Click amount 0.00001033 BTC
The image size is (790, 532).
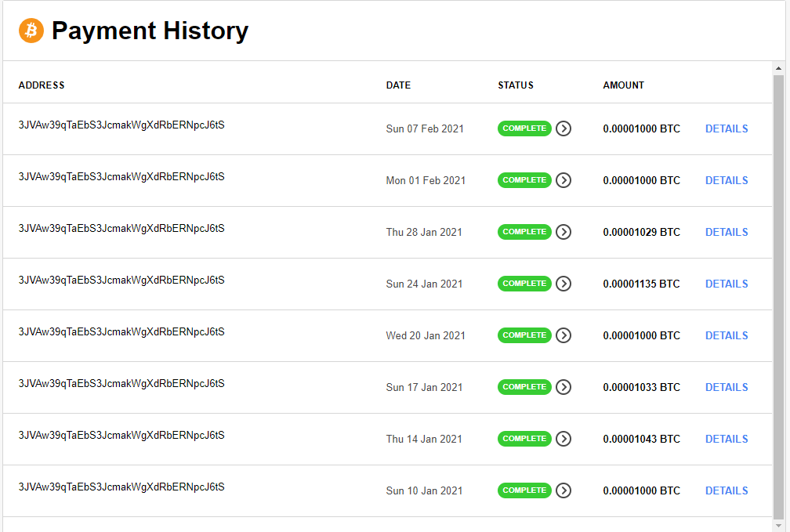pyautogui.click(x=641, y=387)
